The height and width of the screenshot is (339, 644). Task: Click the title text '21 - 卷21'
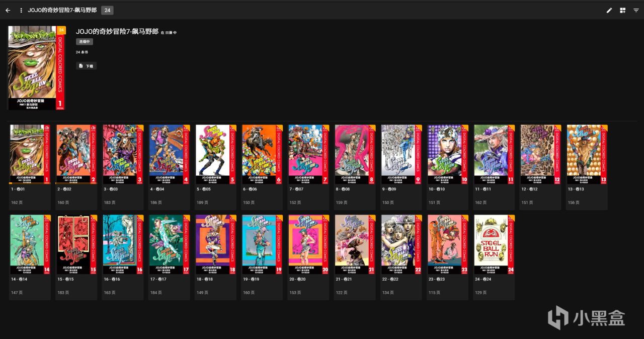pos(344,279)
